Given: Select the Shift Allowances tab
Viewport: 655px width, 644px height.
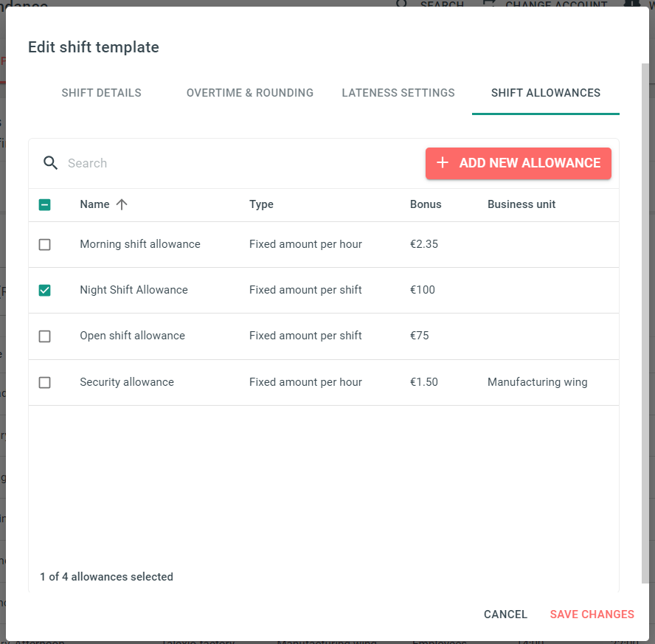Looking at the screenshot, I should pos(546,93).
